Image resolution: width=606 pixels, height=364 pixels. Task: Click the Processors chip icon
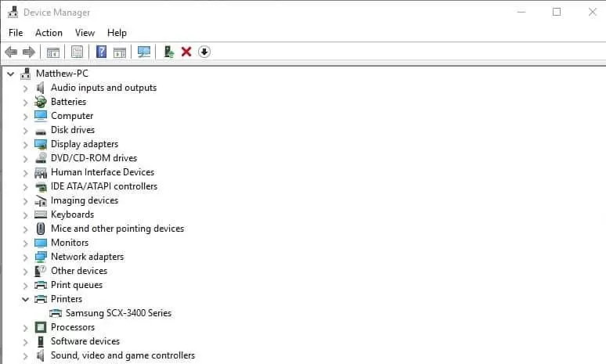[41, 327]
